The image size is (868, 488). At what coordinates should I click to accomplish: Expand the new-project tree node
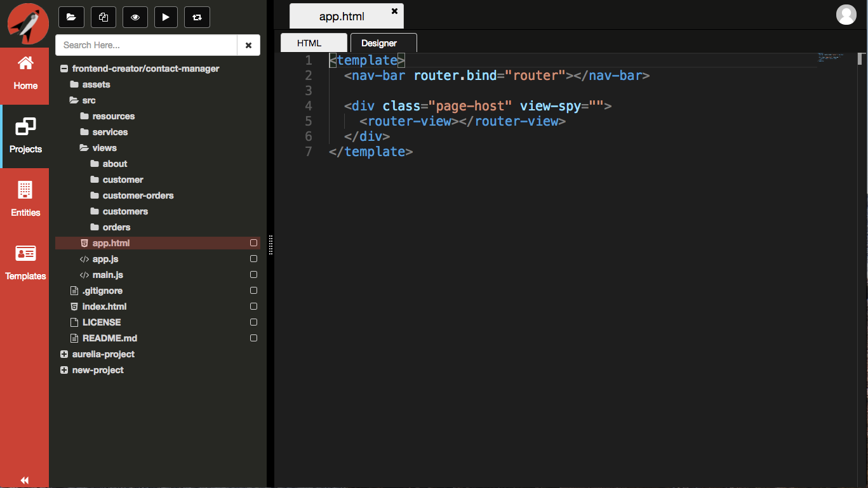[x=64, y=370]
